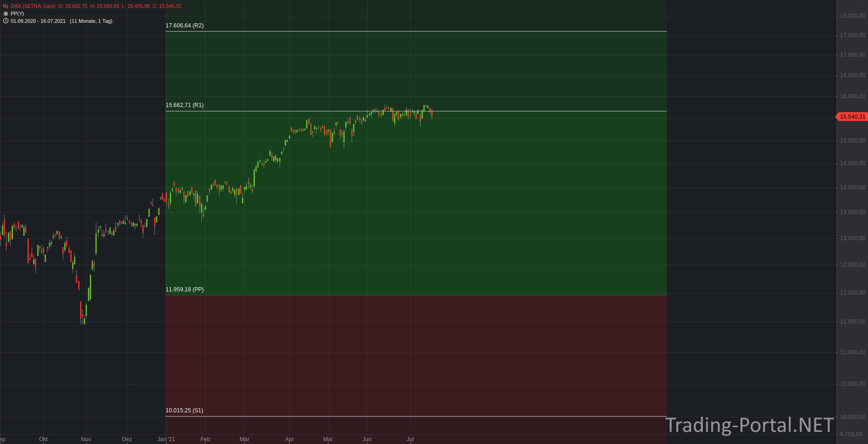Image resolution: width=868 pixels, height=444 pixels.
Task: Click the 14.000,00 price axis value
Action: click(853, 188)
